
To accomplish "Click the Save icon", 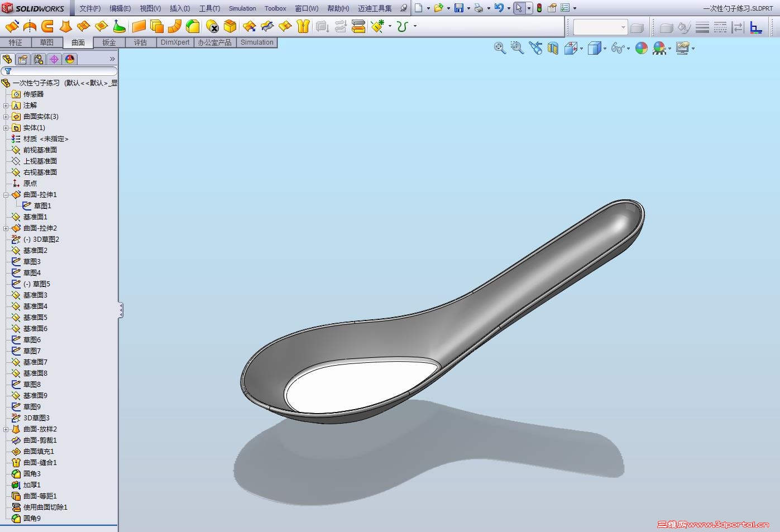I will coord(459,8).
